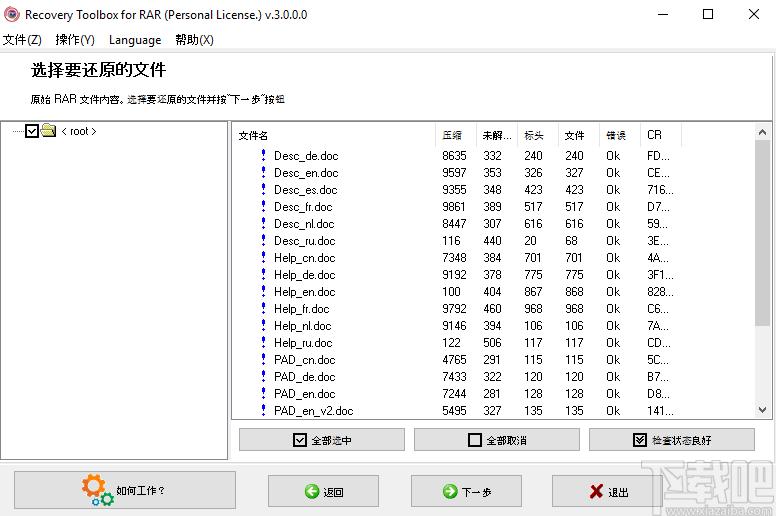Image resolution: width=776 pixels, height=516 pixels.
Task: Click the exclamation icon beside Help_cn.doc
Action: 263,257
